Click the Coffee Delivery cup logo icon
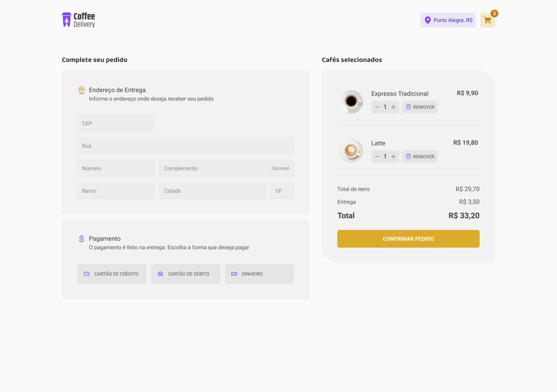Viewport: 557px width, 392px height. 66,19
